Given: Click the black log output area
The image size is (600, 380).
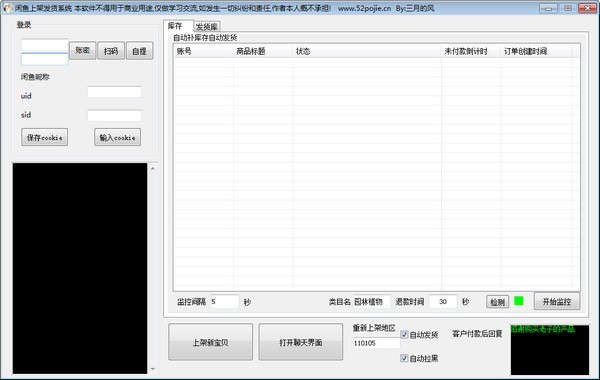Looking at the screenshot, I should point(80,268).
